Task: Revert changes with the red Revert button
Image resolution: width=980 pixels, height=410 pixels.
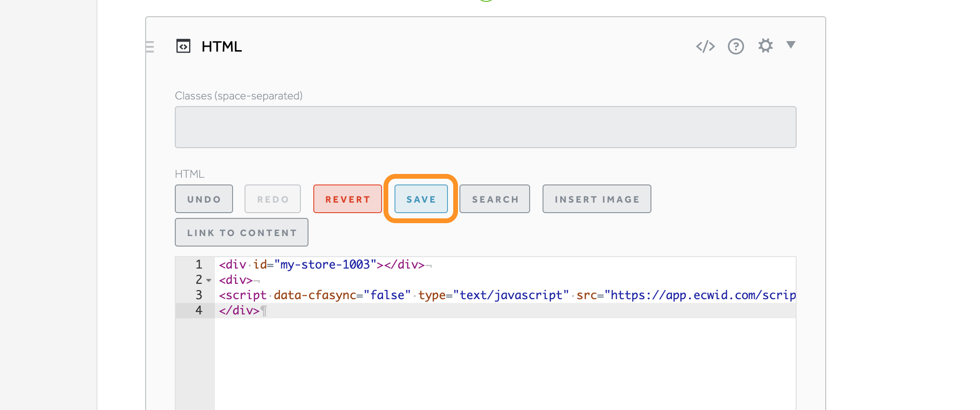Action: (347, 199)
